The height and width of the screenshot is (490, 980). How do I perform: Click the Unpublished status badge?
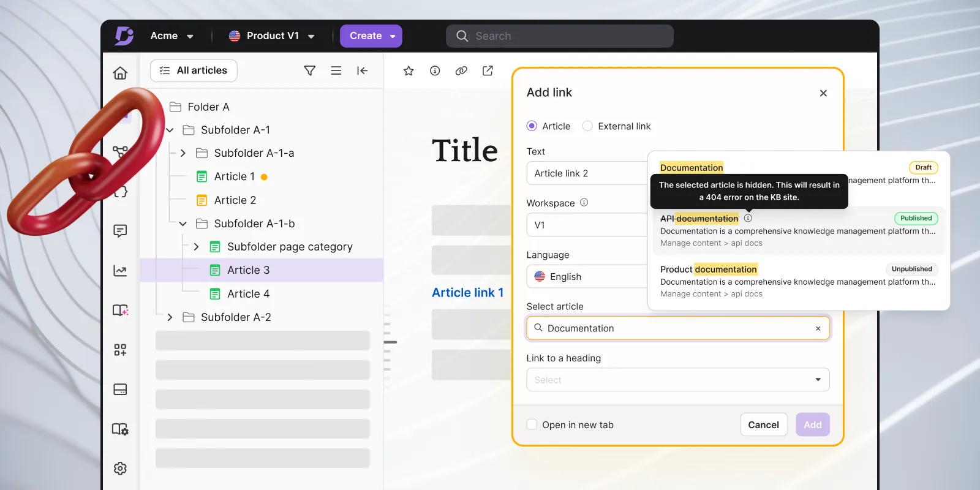pos(912,269)
